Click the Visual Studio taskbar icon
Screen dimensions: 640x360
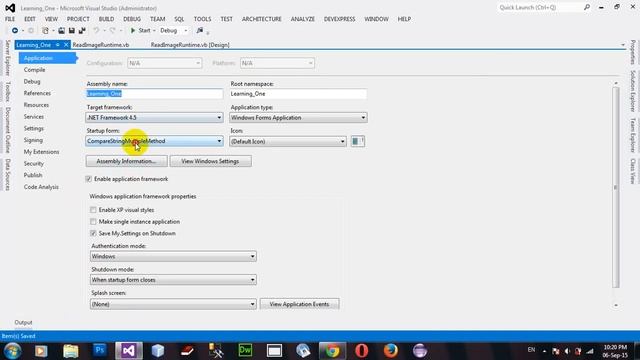coord(129,351)
